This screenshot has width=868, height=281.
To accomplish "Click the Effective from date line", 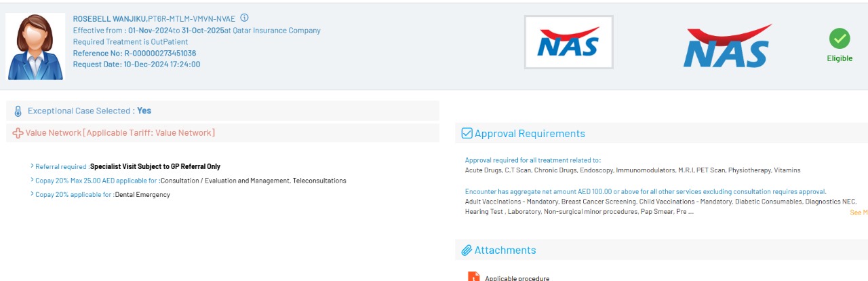I will pyautogui.click(x=197, y=31).
